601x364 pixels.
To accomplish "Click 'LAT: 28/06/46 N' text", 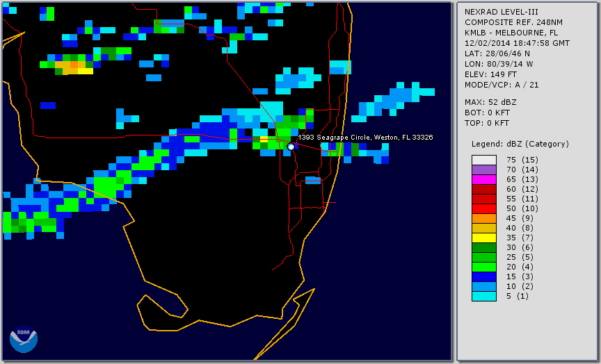I will [x=498, y=53].
